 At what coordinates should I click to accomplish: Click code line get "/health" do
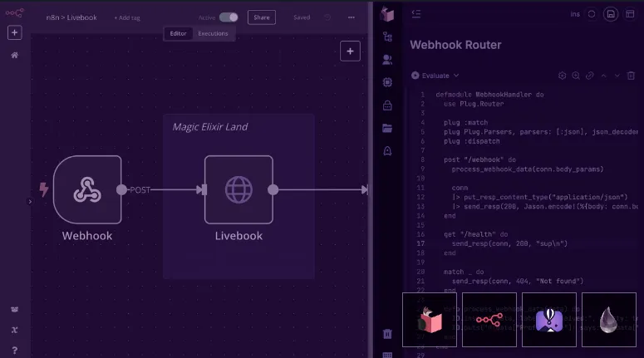[475, 234]
